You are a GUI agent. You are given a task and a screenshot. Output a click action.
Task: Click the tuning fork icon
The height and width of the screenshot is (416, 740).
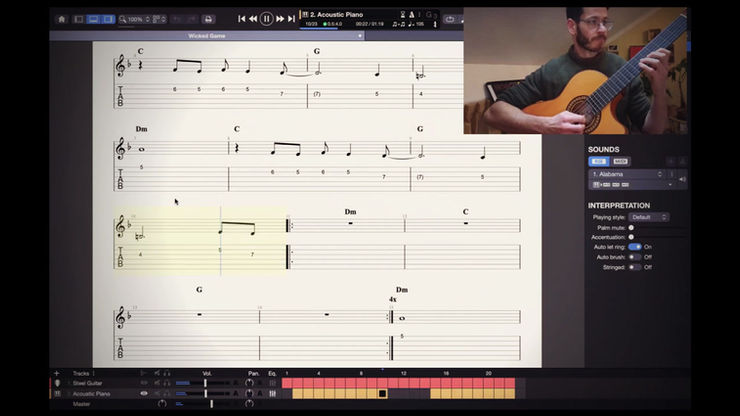click(x=435, y=24)
